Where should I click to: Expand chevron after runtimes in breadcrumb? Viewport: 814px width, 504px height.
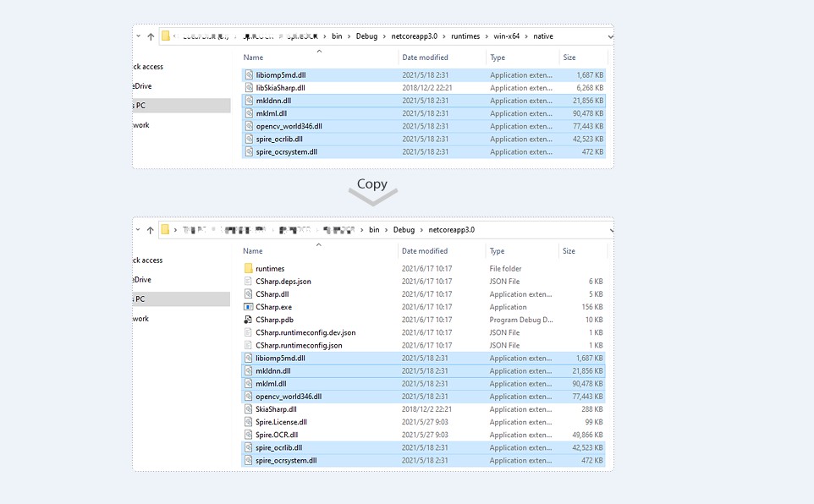point(487,36)
